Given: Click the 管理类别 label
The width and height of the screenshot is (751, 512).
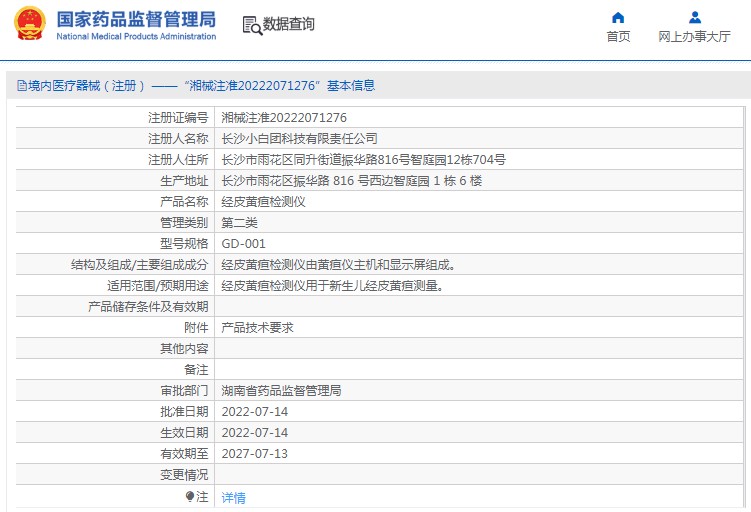Looking at the screenshot, I should click(184, 223).
